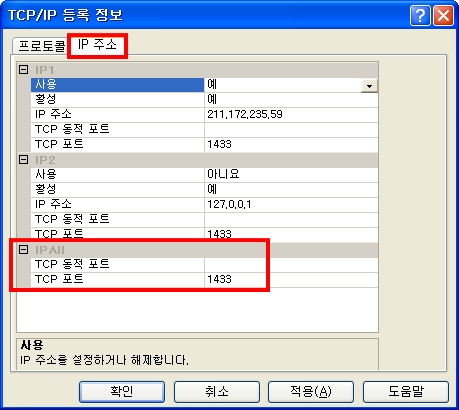The width and height of the screenshot is (459, 410).
Task: Click the 확인 button
Action: [x=122, y=392]
